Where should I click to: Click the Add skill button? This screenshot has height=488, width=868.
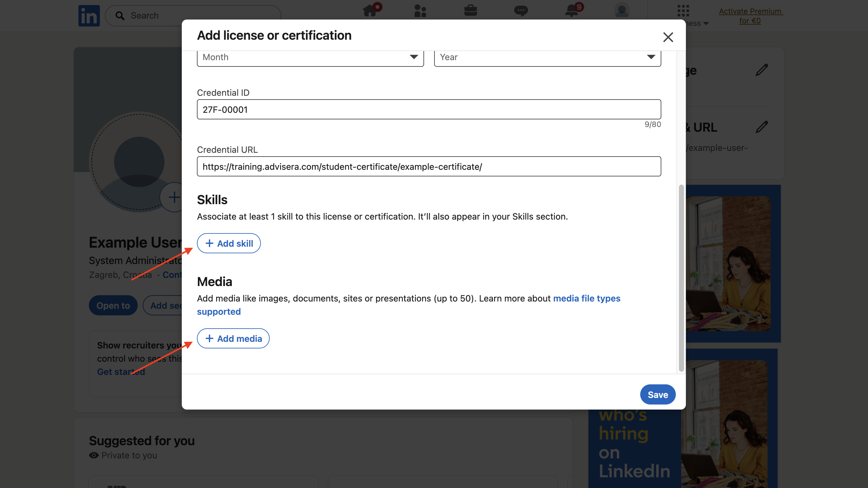point(229,243)
